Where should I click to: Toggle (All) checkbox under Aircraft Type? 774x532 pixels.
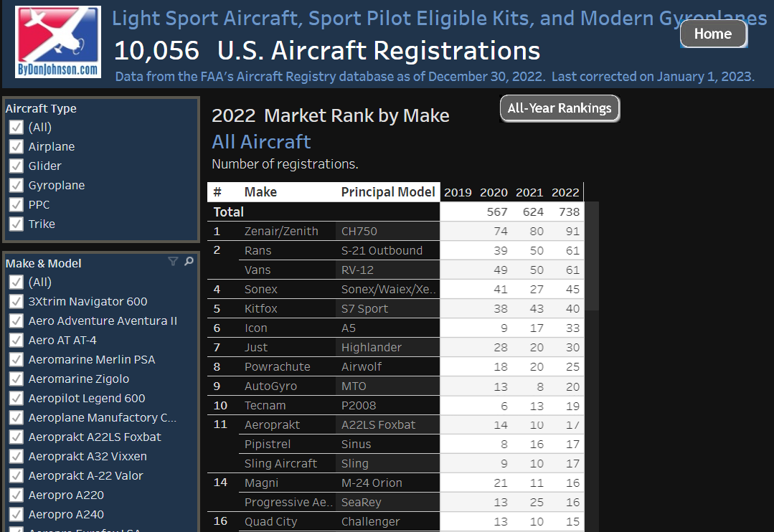tap(16, 127)
